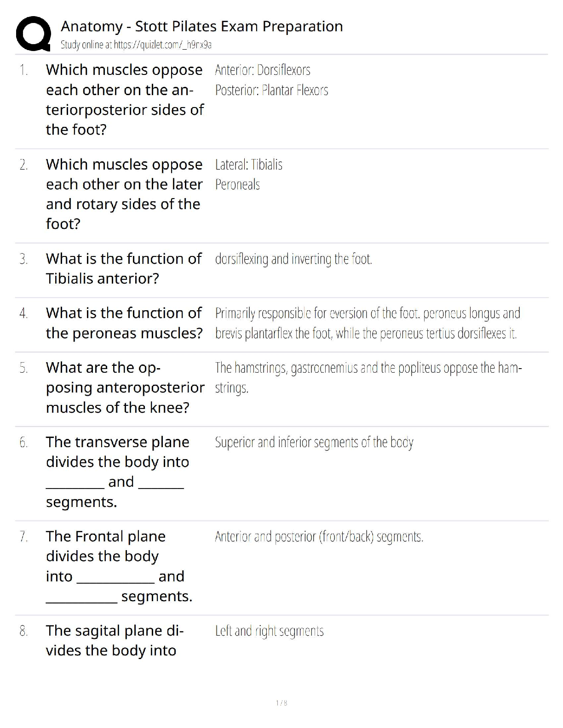Select the answer 'Left and right segments'
The width and height of the screenshot is (563, 728).
pos(269,631)
